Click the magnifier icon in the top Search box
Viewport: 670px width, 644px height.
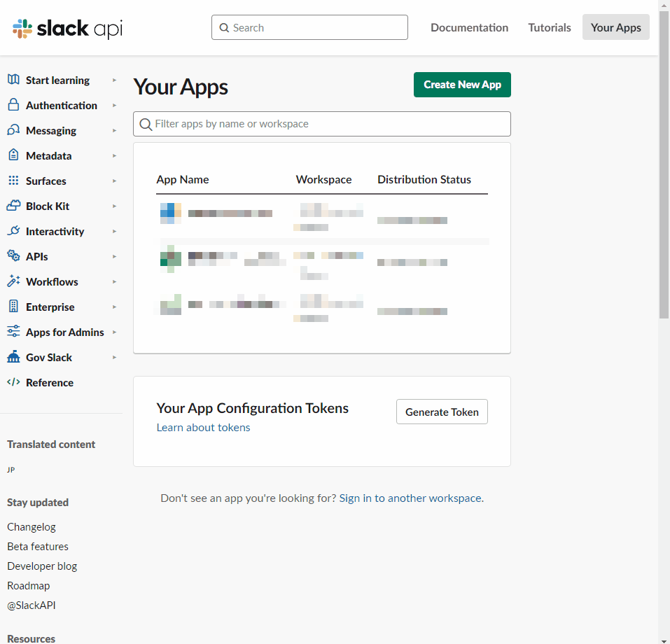coord(224,28)
